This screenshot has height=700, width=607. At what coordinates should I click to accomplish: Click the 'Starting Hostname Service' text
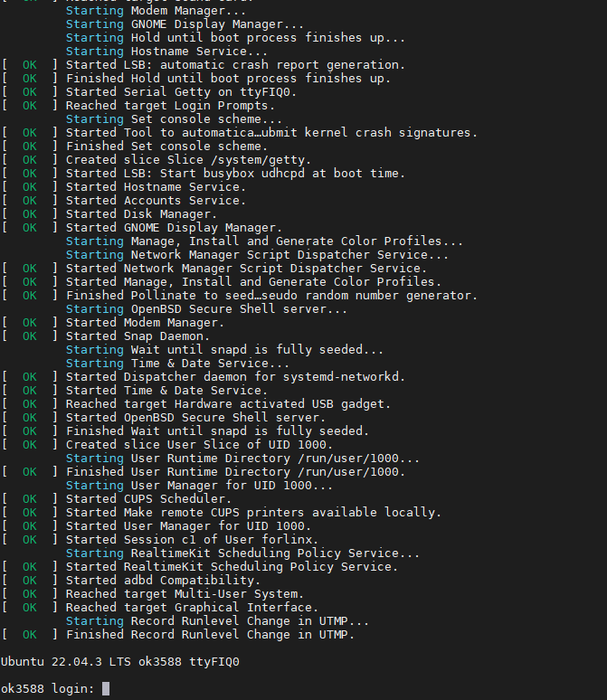point(166,52)
